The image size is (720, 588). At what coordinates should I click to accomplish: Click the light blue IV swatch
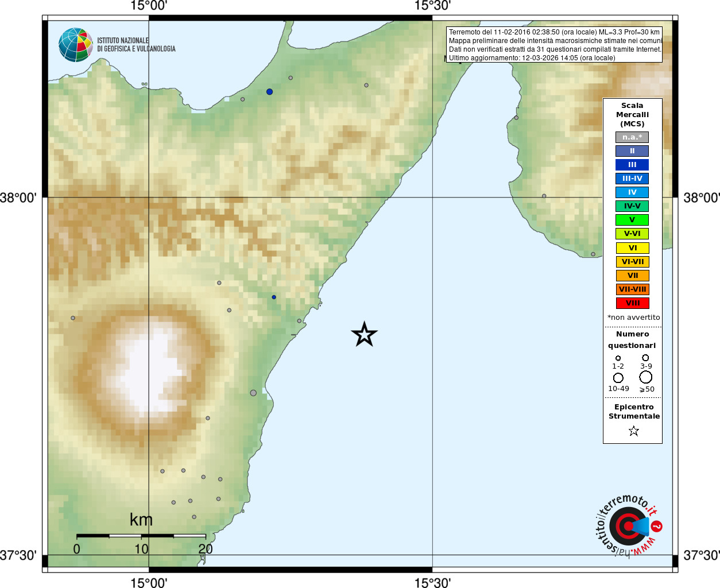[632, 192]
